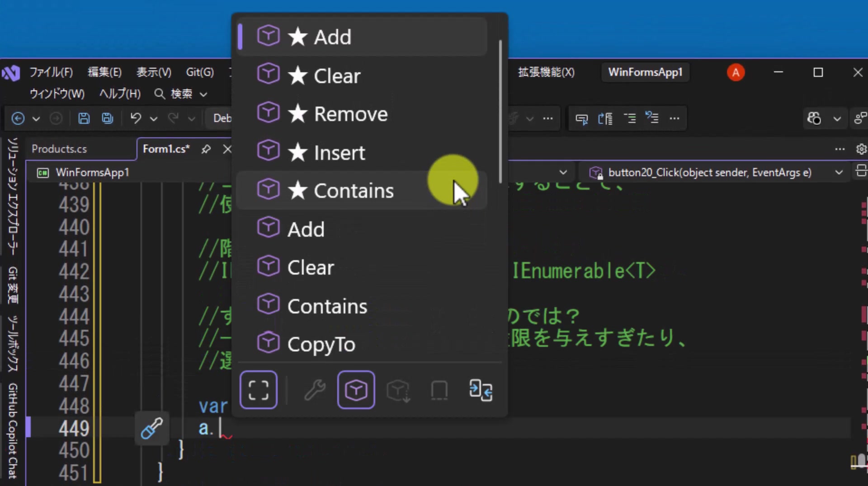Click the redo arrow icon
The width and height of the screenshot is (868, 486).
coord(173,118)
